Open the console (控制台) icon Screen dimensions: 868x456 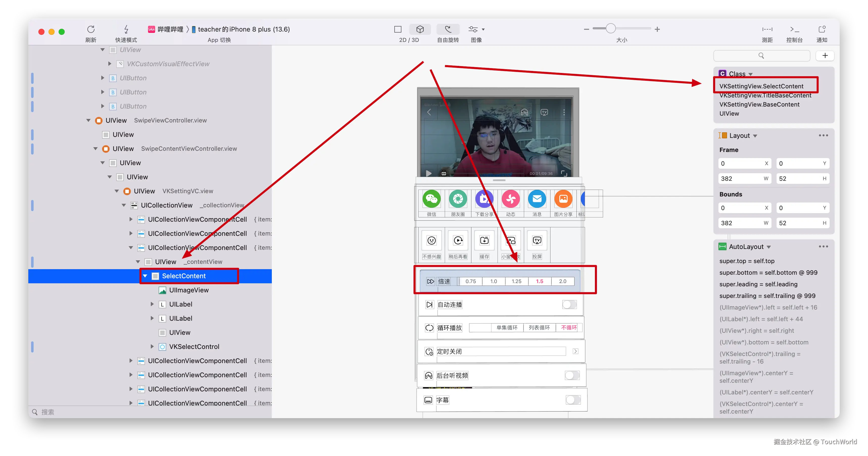coord(794,29)
